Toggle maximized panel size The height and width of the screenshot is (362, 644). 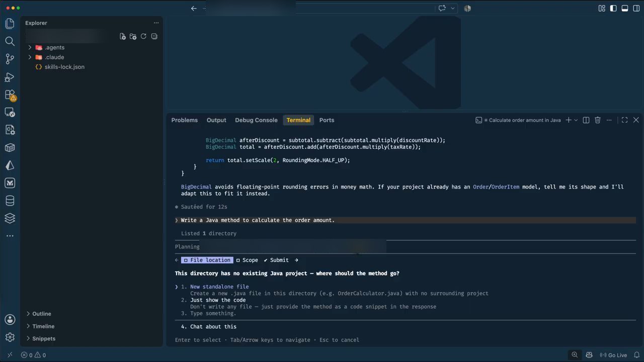(624, 120)
